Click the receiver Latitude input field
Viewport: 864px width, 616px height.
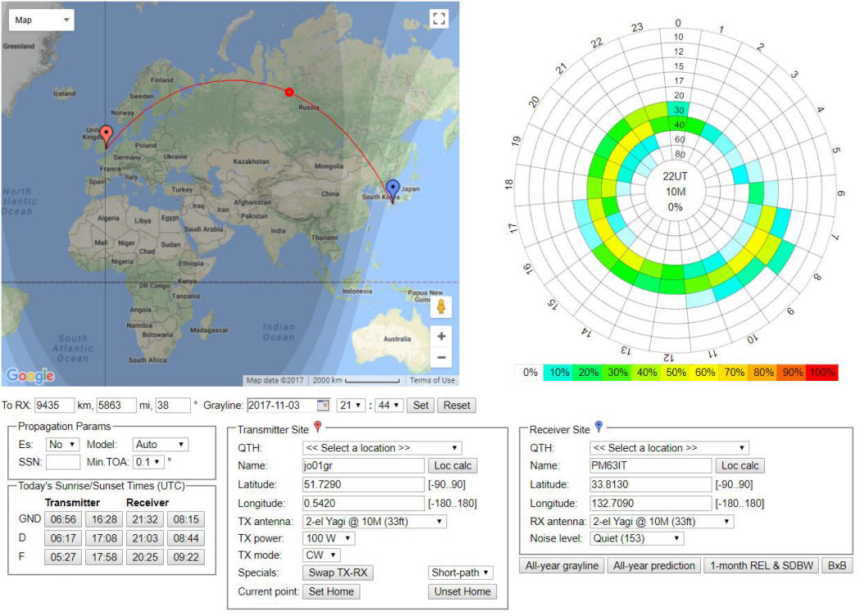pyautogui.click(x=650, y=484)
